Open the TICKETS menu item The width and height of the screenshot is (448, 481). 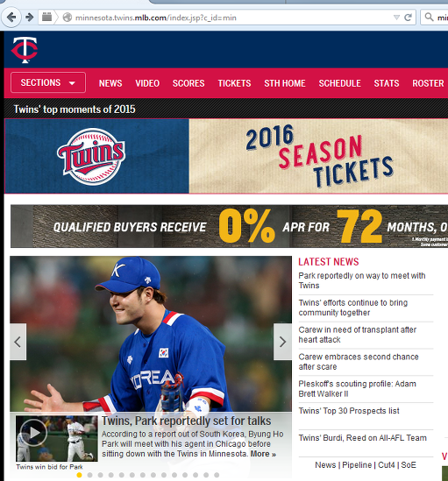234,83
